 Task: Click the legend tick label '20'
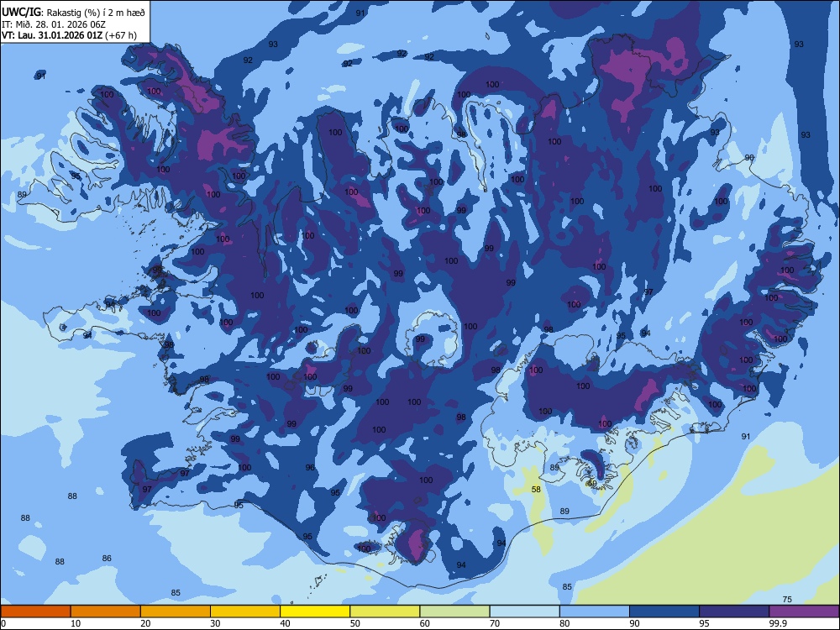(x=145, y=623)
